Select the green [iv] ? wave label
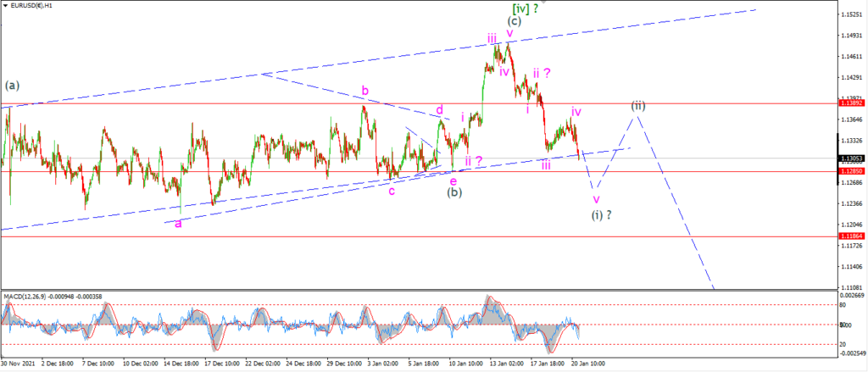 [x=526, y=8]
